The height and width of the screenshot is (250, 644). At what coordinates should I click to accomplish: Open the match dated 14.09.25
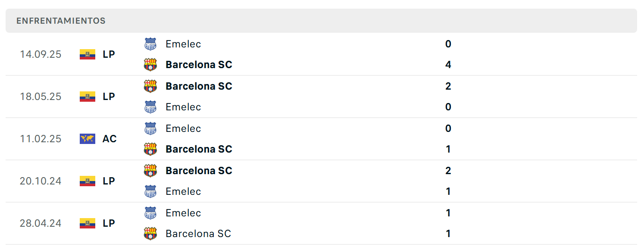point(321,54)
